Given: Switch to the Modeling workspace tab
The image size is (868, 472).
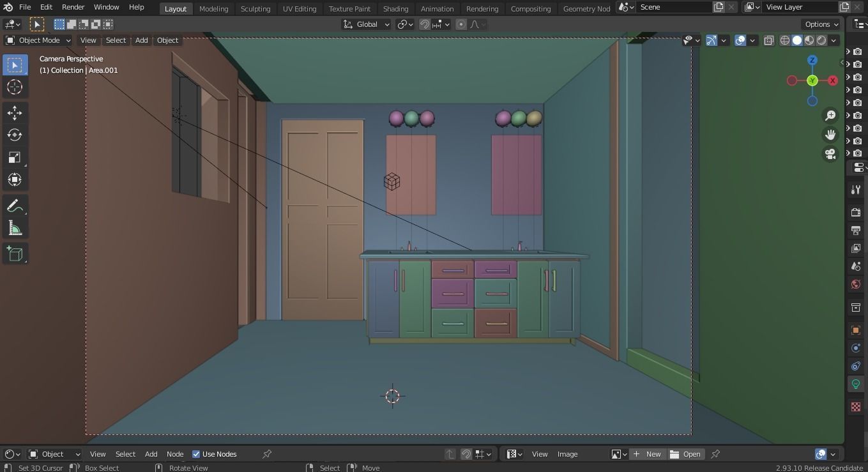Looking at the screenshot, I should (213, 8).
